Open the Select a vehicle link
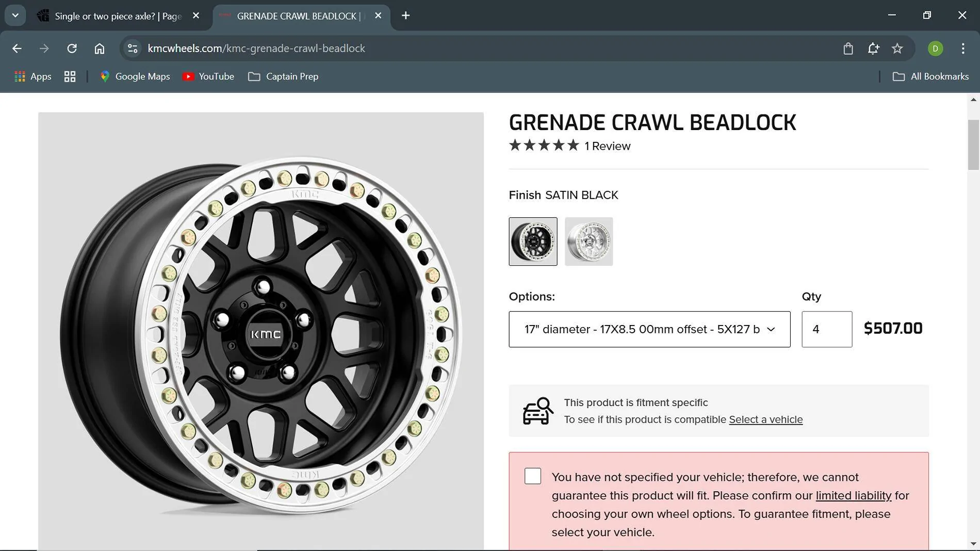Viewport: 980px width, 551px height. (x=765, y=419)
